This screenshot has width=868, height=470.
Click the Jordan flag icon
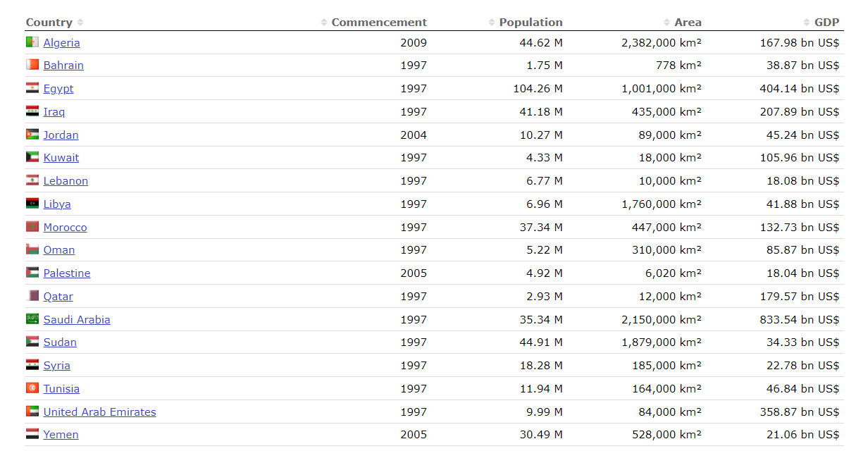[x=32, y=135]
